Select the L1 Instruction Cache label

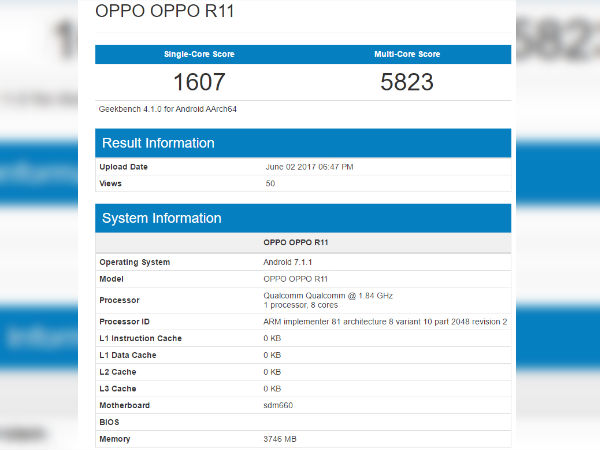click(x=140, y=338)
